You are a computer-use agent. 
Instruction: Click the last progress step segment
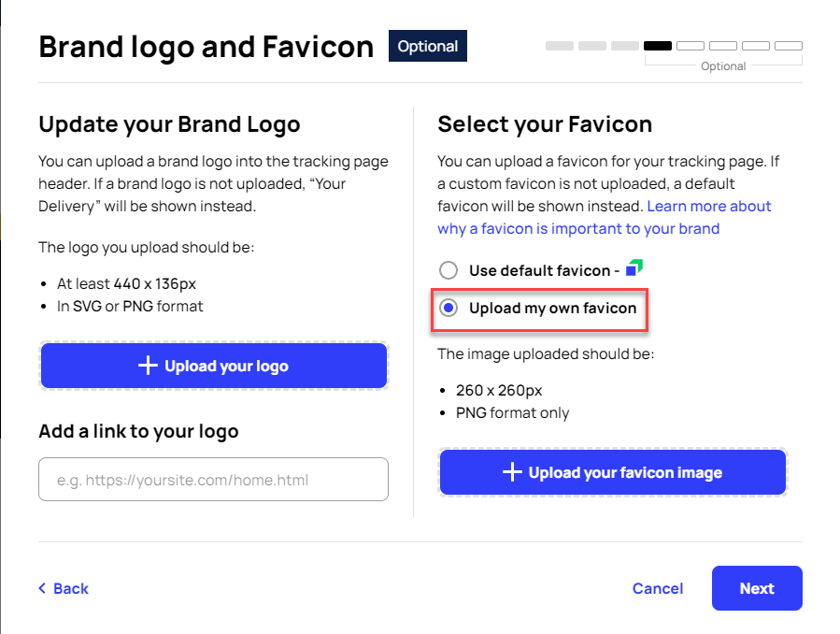(x=788, y=45)
